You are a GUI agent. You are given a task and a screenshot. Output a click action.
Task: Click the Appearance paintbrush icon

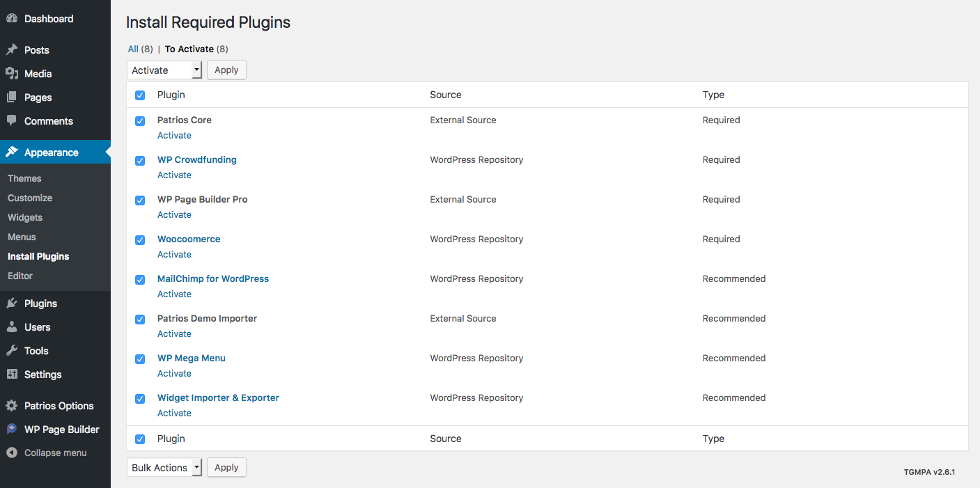12,152
